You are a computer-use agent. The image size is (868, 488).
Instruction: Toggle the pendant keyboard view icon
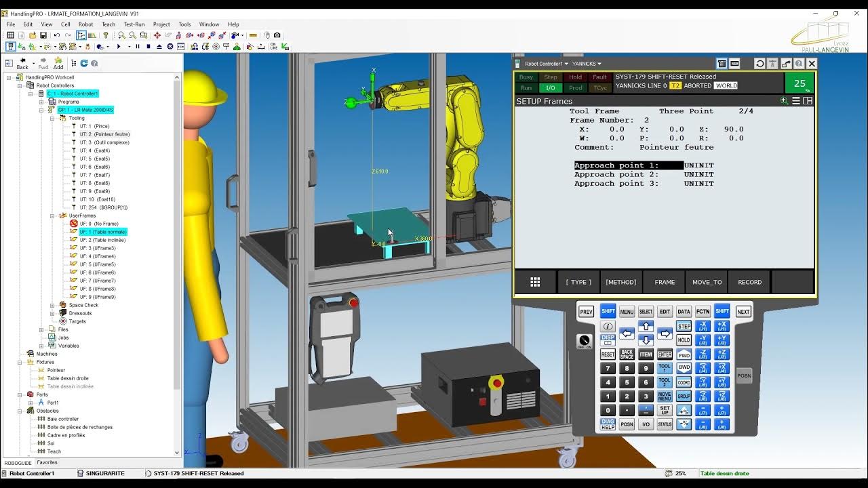(x=734, y=63)
